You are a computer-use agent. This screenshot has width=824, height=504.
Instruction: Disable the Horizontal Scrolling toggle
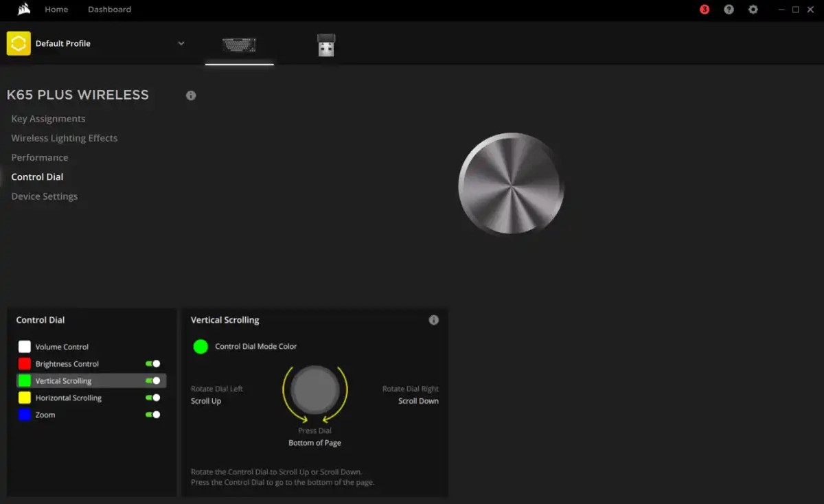pyautogui.click(x=152, y=398)
